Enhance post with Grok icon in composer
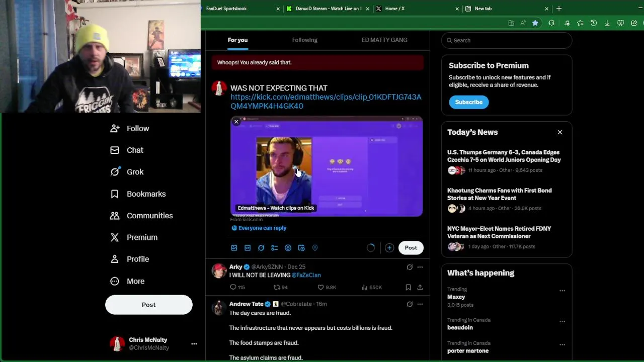 (261, 248)
